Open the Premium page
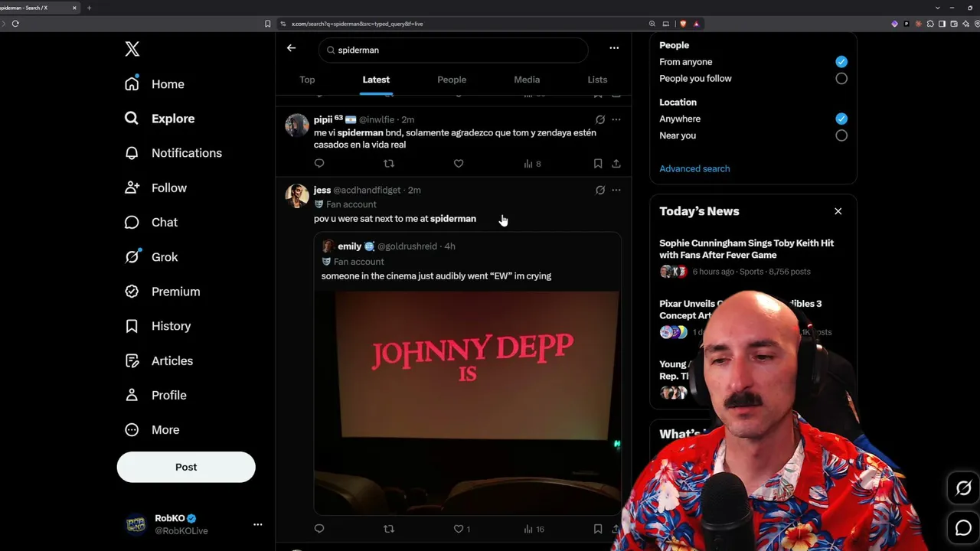The width and height of the screenshot is (980, 551). (x=162, y=292)
